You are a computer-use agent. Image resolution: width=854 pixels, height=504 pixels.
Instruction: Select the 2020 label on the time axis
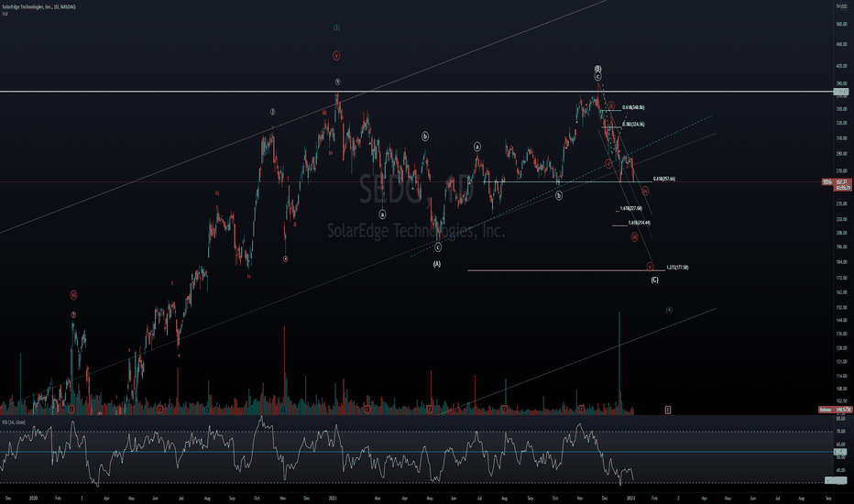33,498
